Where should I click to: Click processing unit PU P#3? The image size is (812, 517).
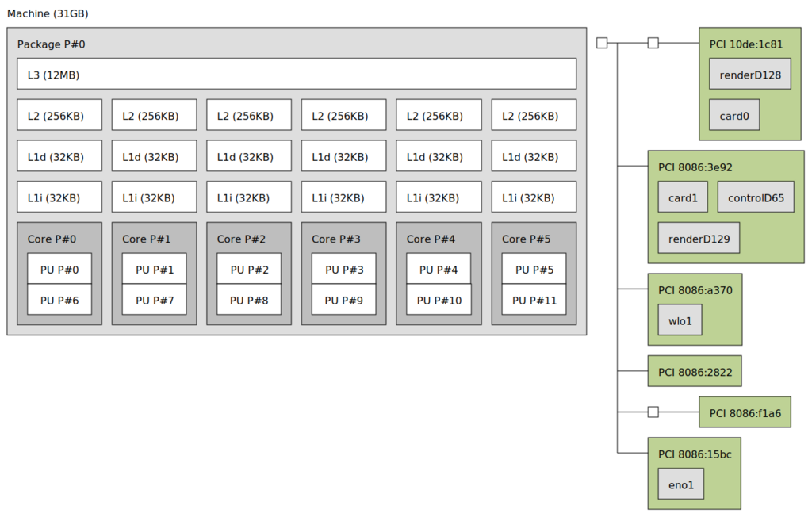click(x=344, y=269)
